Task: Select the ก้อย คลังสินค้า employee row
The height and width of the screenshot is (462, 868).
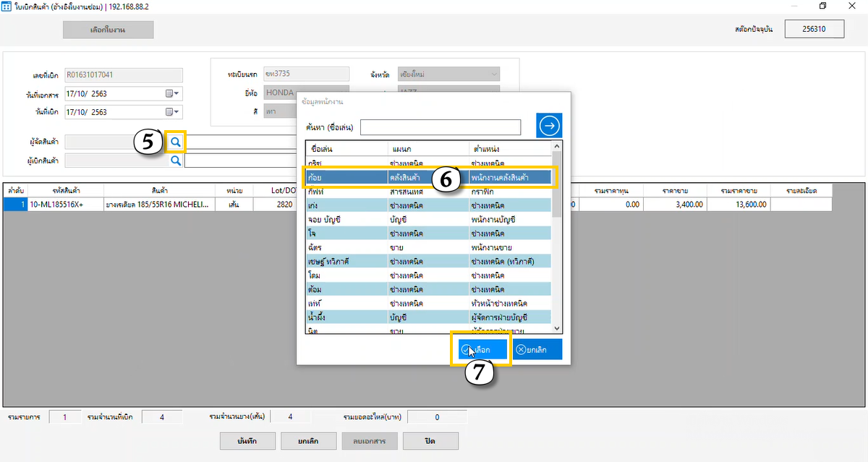Action: (347, 177)
